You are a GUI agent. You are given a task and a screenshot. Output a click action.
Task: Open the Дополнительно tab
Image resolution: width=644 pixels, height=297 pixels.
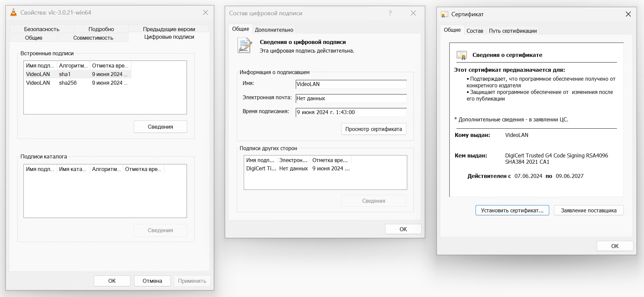coord(274,30)
